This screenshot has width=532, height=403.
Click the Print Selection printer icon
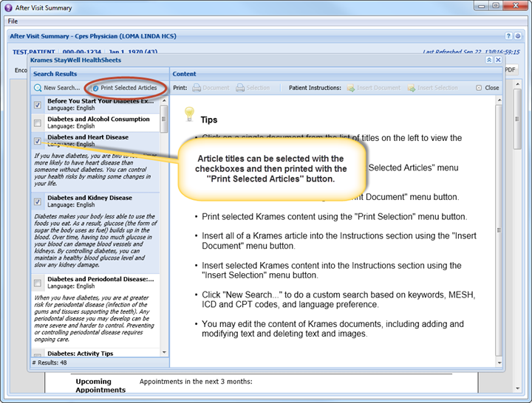(x=240, y=88)
